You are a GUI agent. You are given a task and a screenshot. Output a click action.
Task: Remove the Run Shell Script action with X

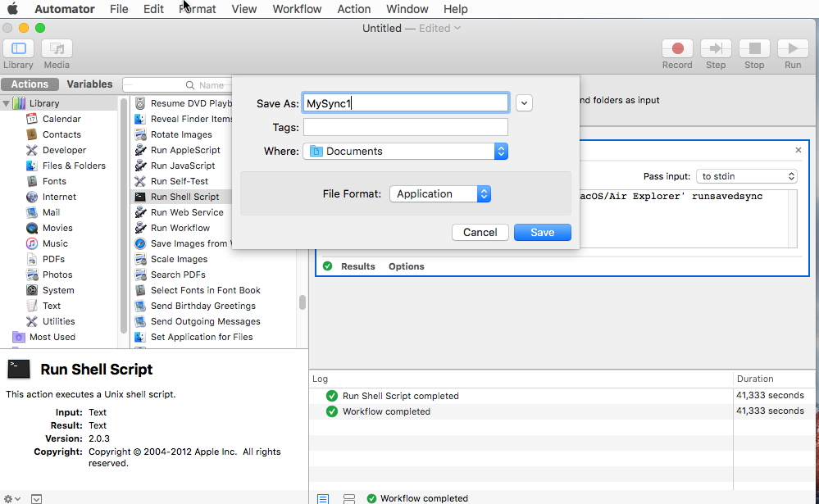799,151
